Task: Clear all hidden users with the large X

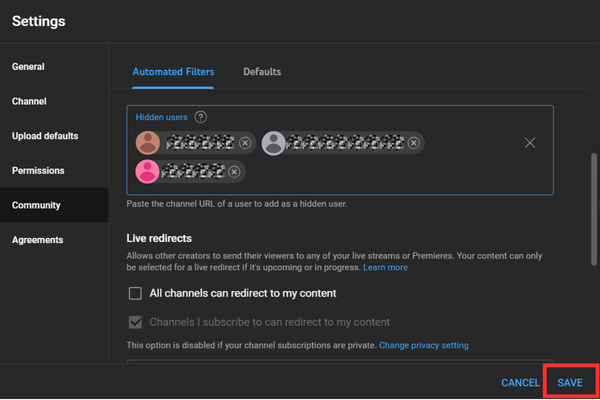Action: pyautogui.click(x=530, y=143)
